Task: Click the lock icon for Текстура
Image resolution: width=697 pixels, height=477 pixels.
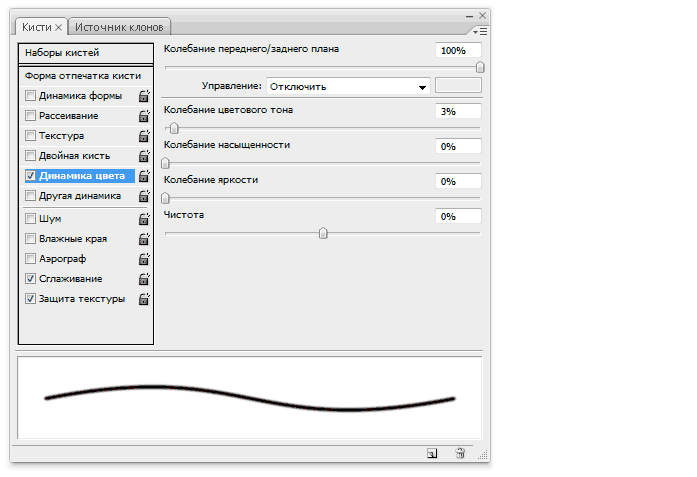Action: [144, 136]
